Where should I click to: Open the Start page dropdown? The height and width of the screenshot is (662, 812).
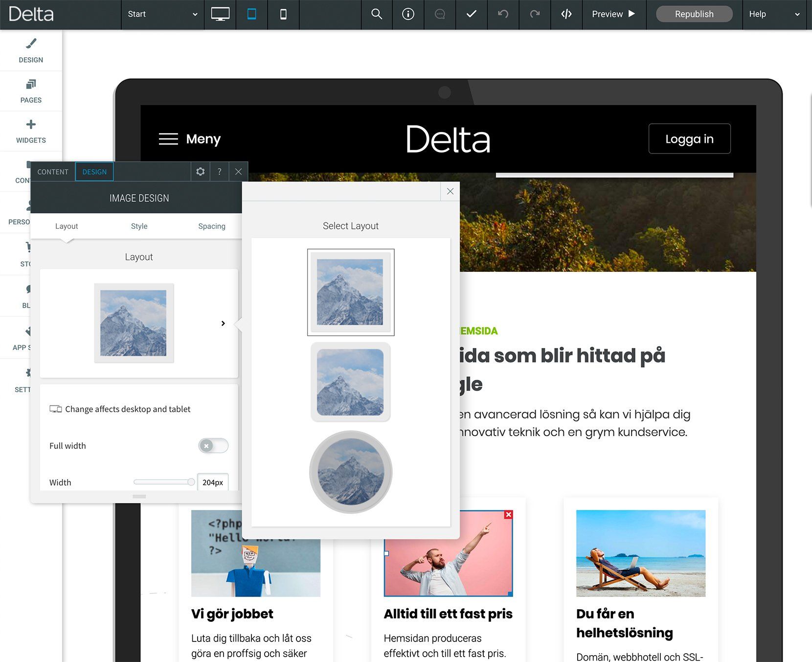[x=162, y=14]
